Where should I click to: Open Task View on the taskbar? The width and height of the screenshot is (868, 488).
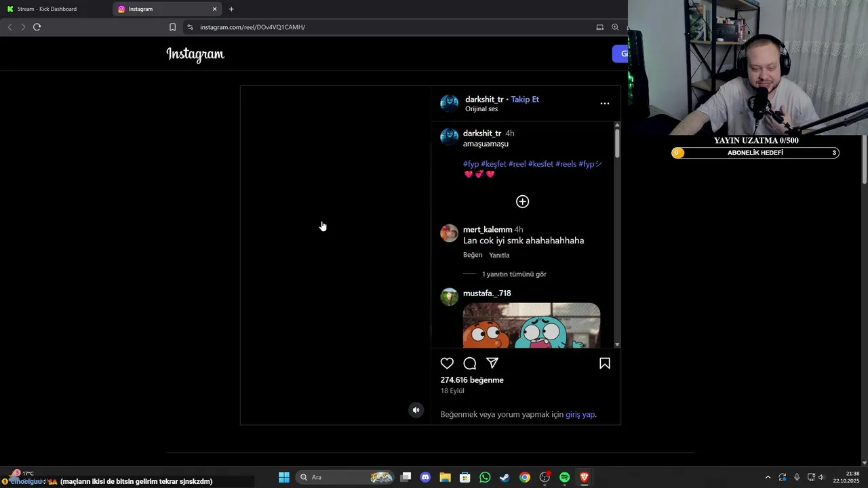pyautogui.click(x=406, y=477)
